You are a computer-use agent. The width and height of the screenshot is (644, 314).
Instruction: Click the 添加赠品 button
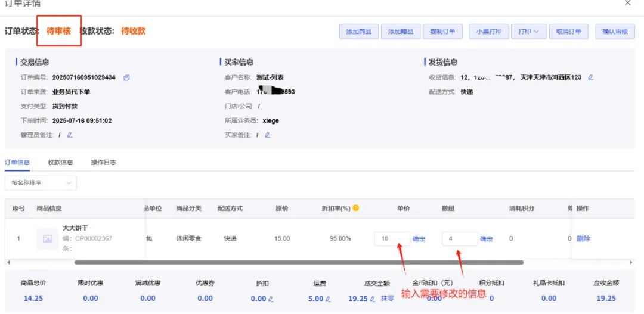[x=401, y=32]
